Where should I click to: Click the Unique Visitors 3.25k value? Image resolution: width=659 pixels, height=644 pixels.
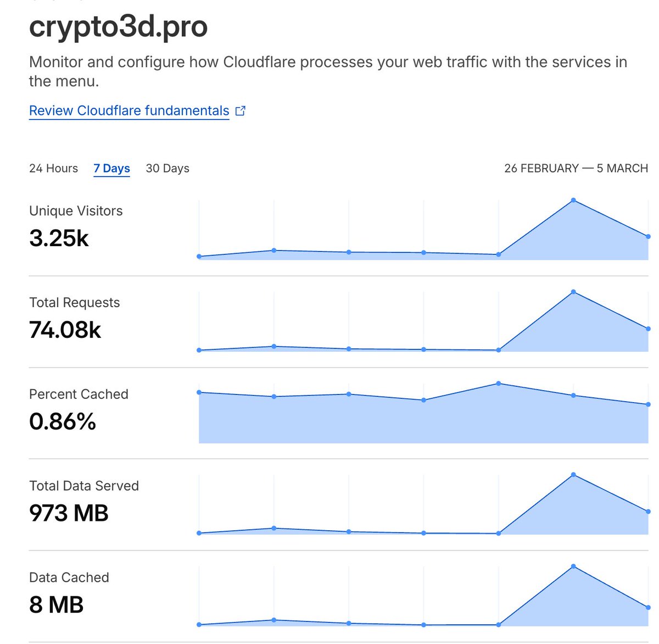59,238
